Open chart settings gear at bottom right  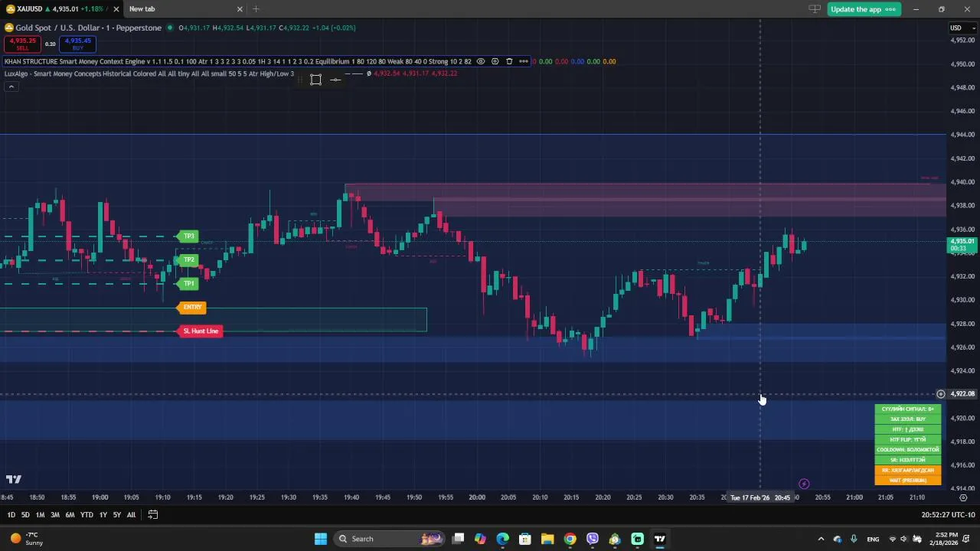pyautogui.click(x=963, y=497)
